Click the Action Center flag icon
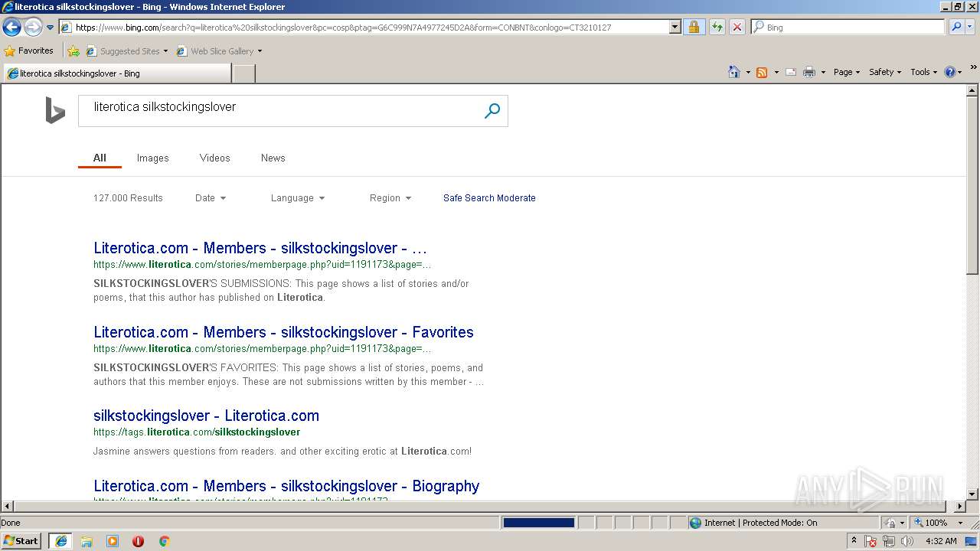980x551 pixels. [x=871, y=541]
